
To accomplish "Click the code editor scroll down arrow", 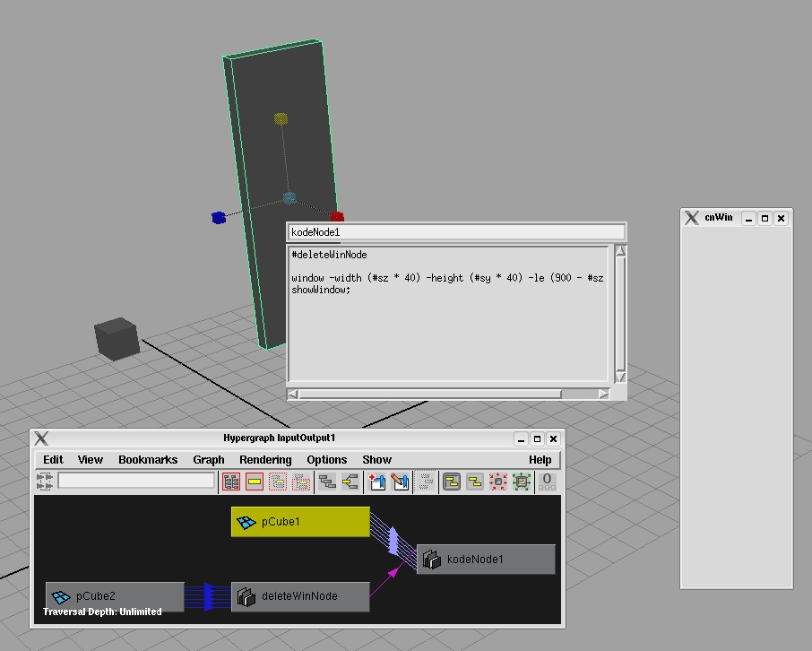I will (x=620, y=378).
